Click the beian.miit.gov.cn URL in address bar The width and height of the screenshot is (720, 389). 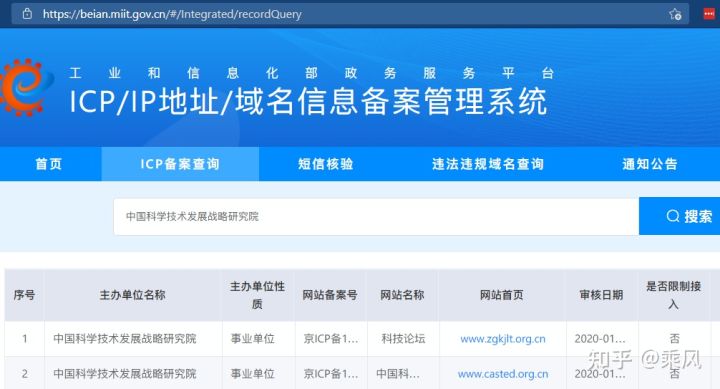pyautogui.click(x=172, y=14)
